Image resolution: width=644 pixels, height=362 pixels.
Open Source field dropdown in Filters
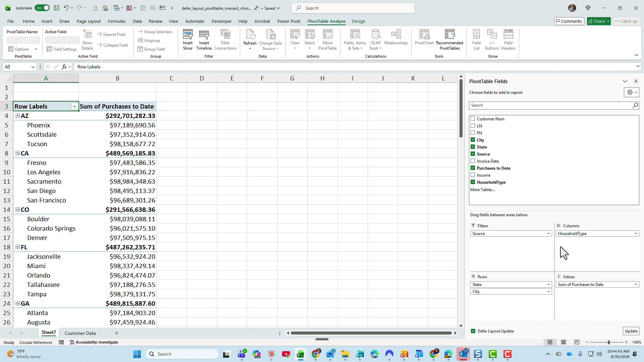click(x=548, y=234)
